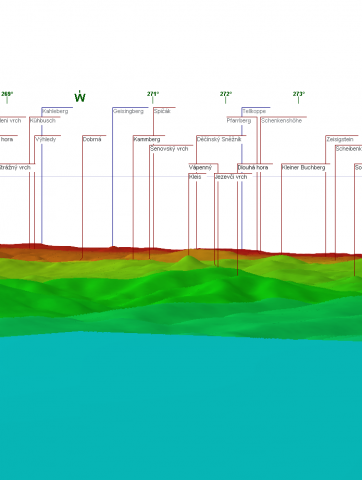Click the Schenkenshöhe label
The image size is (362, 480).
pyautogui.click(x=281, y=121)
